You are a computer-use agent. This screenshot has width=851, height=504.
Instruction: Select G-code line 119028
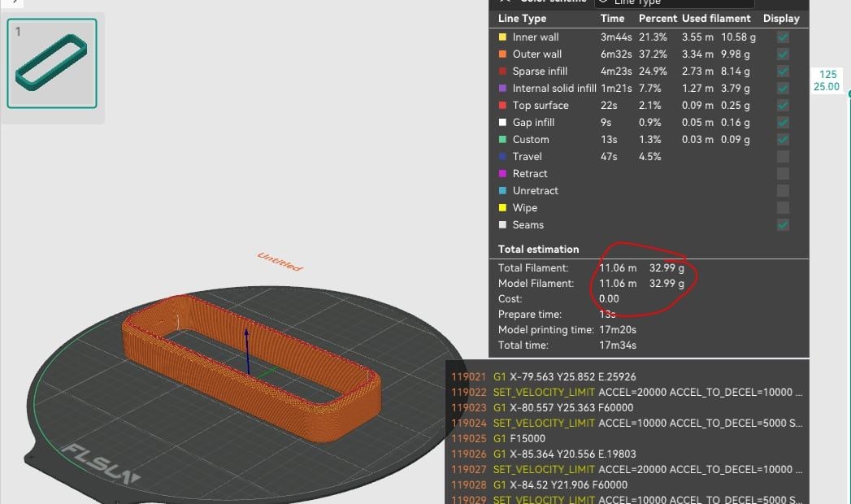click(627, 485)
